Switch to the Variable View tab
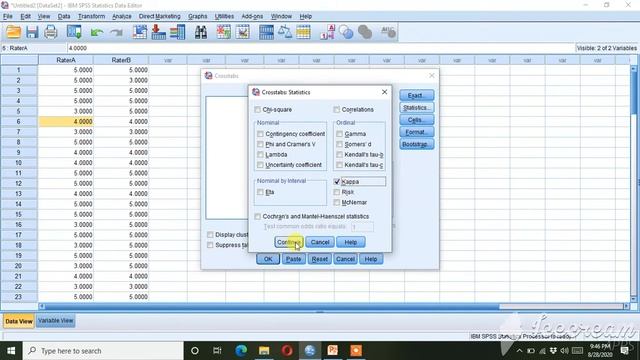 [x=56, y=321]
